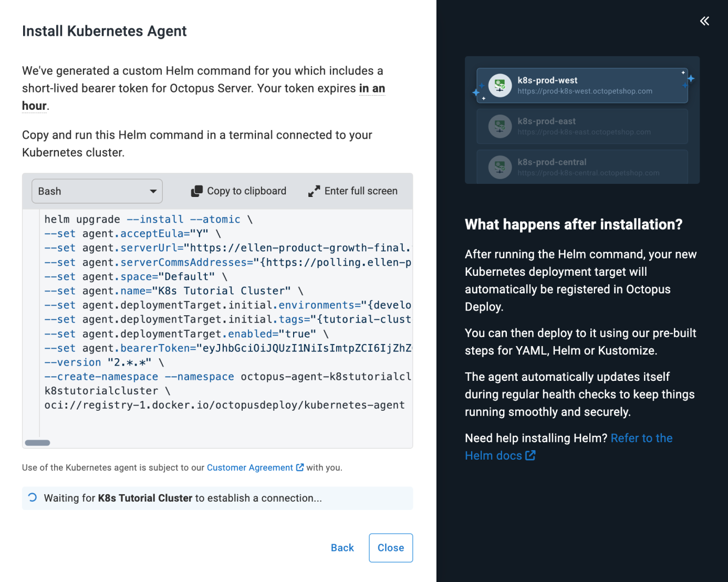Viewport: 728px width, 582px height.
Task: Collapse the help sidebar with double chevron
Action: click(704, 21)
